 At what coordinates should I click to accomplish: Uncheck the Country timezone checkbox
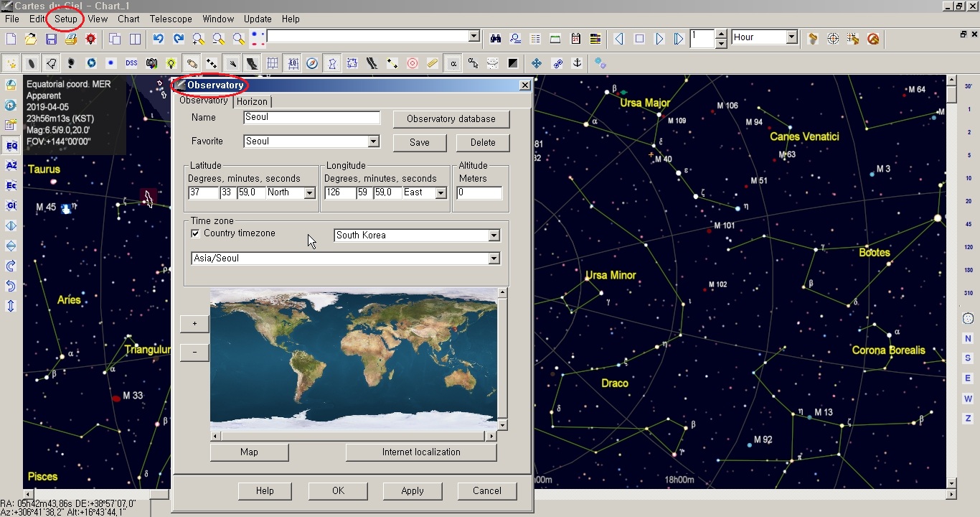(195, 233)
